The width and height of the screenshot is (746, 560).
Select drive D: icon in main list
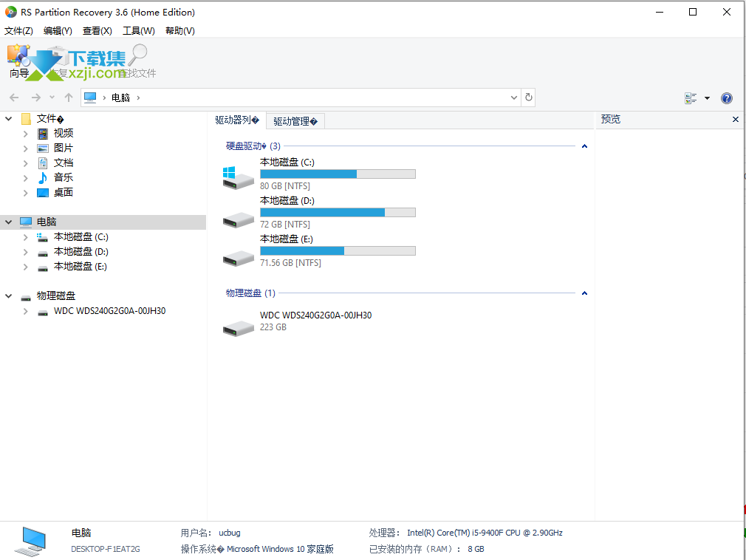click(239, 219)
